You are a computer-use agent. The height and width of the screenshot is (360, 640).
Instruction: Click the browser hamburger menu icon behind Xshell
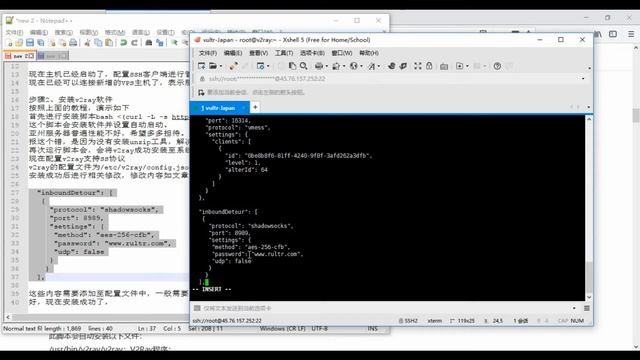coord(631,34)
